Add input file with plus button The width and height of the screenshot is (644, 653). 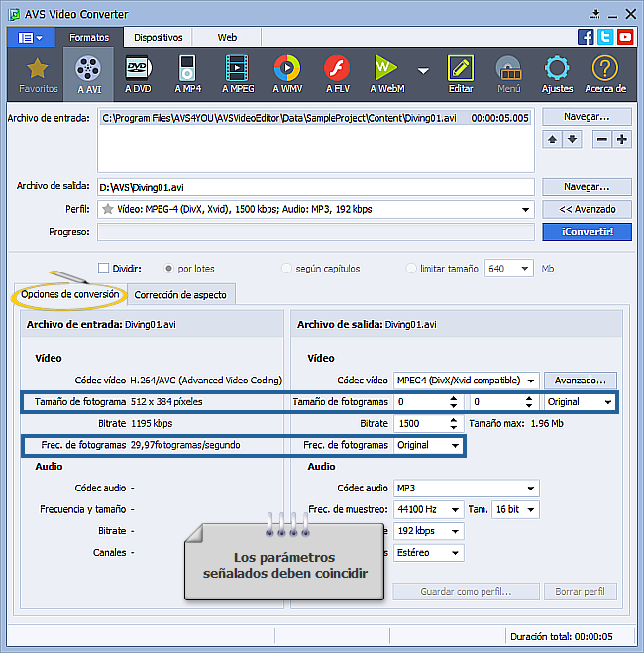pos(622,139)
